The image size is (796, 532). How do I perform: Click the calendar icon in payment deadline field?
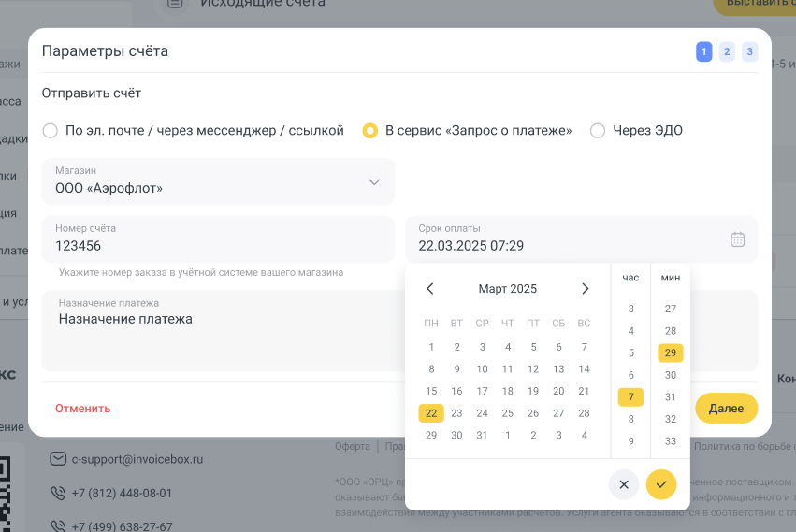coord(737,239)
